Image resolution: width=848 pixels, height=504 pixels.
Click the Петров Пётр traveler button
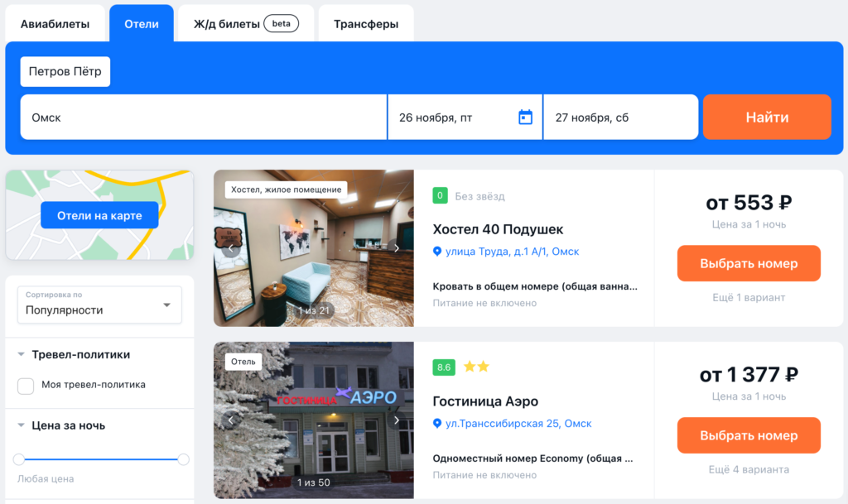65,71
